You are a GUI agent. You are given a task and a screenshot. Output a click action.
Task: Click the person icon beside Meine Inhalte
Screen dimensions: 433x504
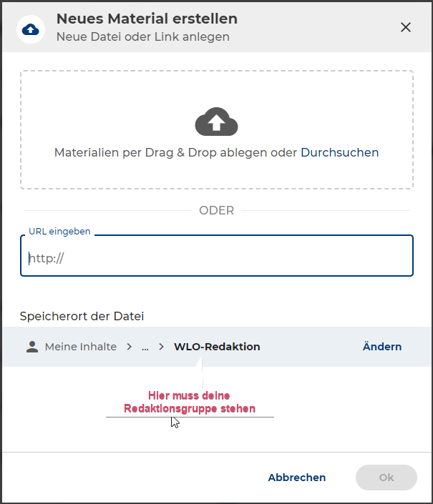click(31, 347)
